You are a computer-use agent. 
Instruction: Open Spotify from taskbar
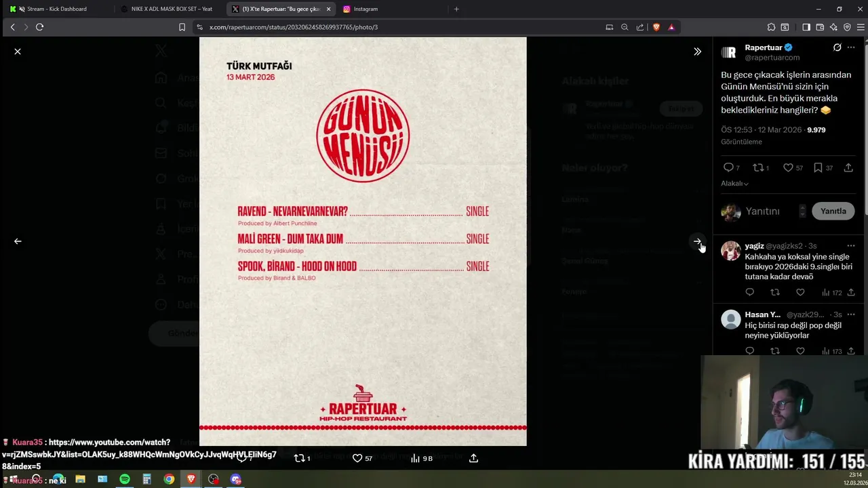click(x=125, y=479)
